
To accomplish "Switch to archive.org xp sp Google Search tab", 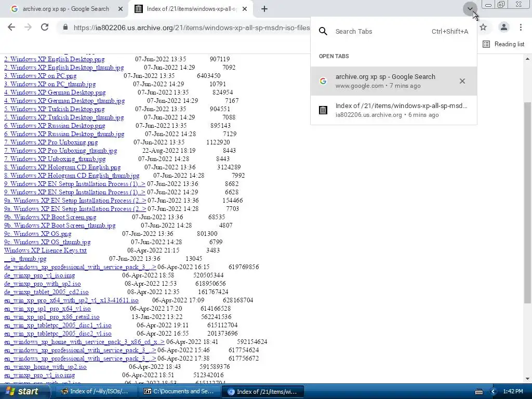I will tap(66, 9).
